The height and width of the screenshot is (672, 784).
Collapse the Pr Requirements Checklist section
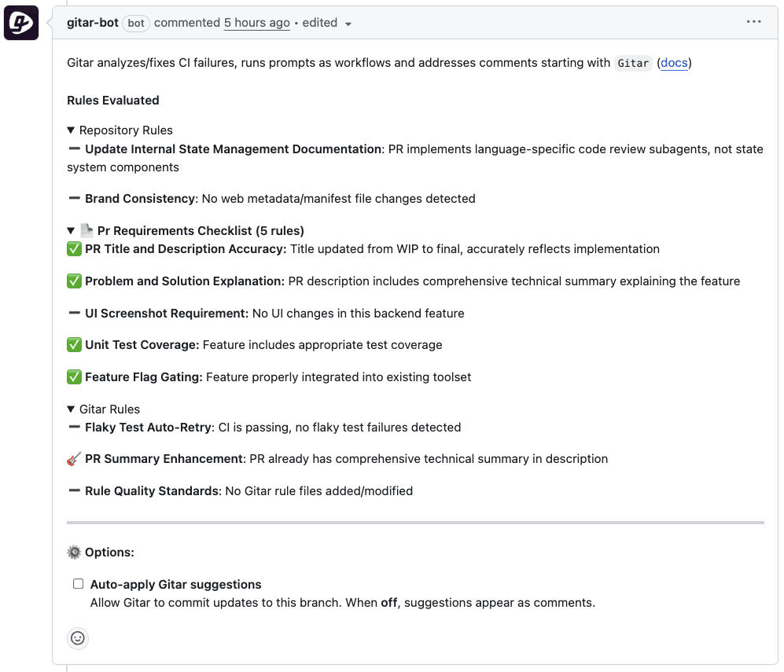[x=70, y=230]
